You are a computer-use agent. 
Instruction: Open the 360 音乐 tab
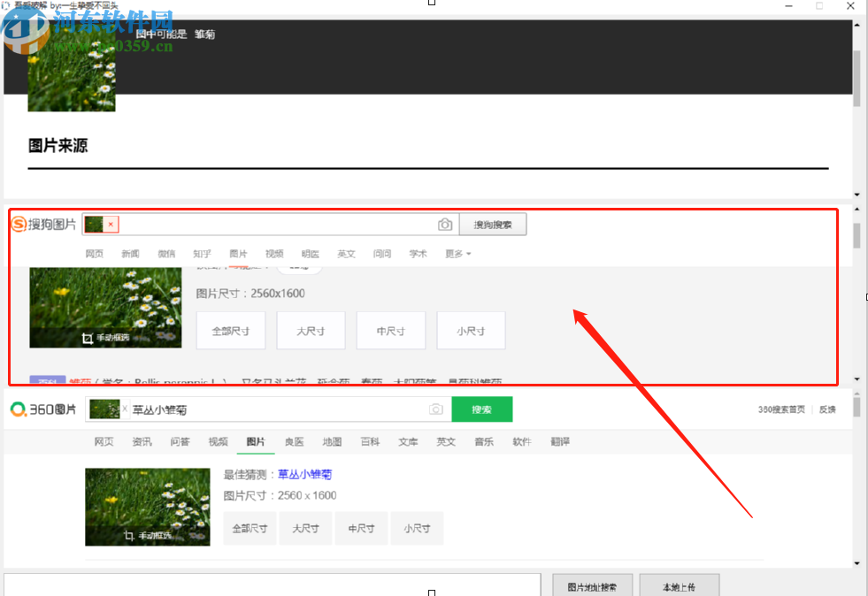click(484, 441)
